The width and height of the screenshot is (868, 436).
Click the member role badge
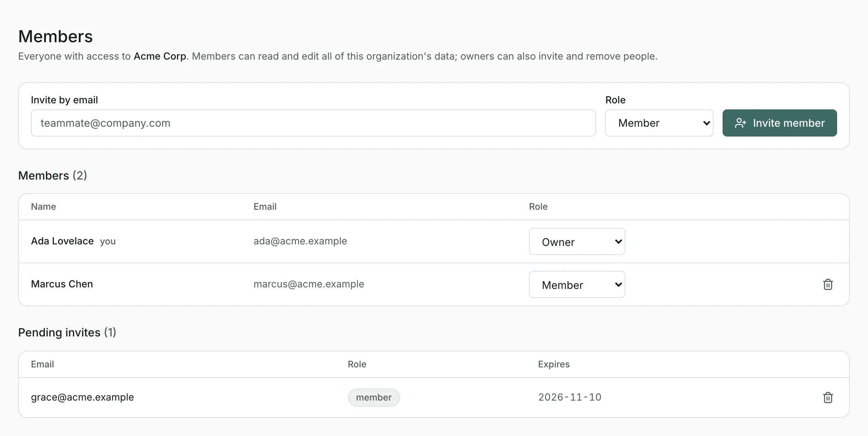point(374,398)
